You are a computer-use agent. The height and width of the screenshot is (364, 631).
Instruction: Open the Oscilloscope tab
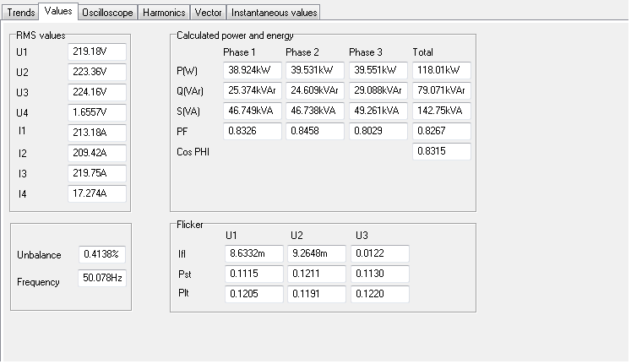[107, 13]
